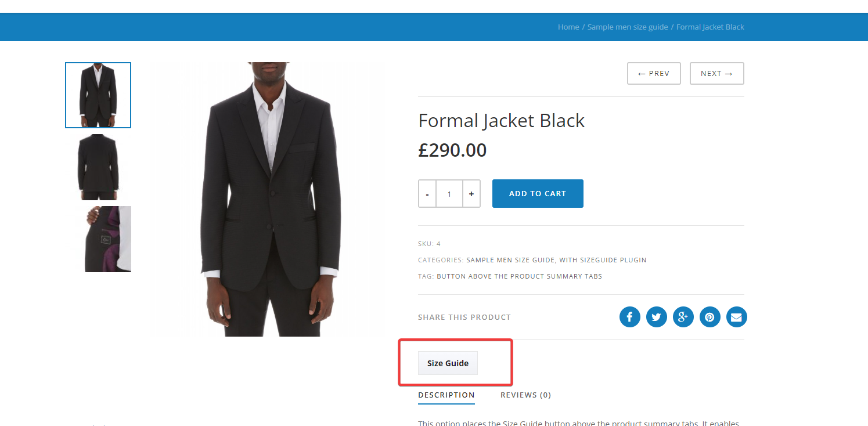The image size is (868, 426).
Task: Decrease quantity with minus button
Action: click(427, 194)
